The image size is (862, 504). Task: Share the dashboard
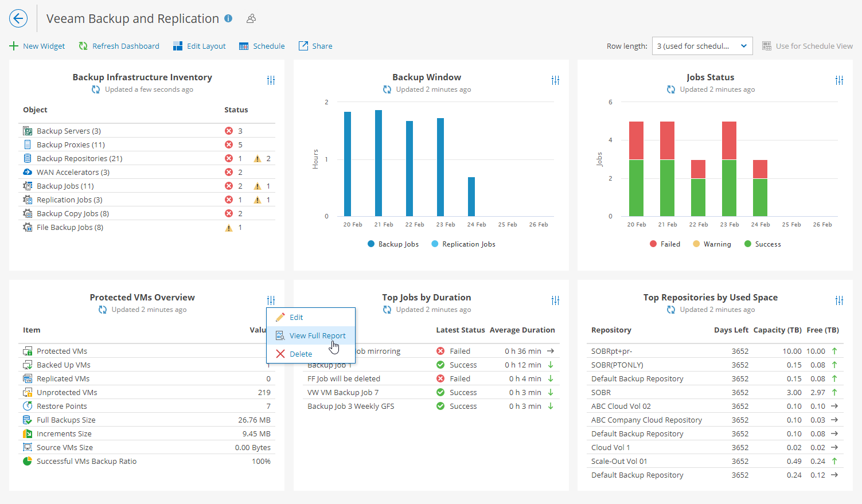315,46
